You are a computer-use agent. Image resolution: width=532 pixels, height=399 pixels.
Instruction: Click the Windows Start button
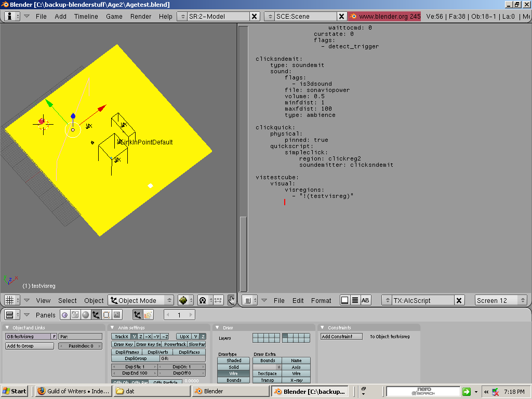click(x=14, y=391)
